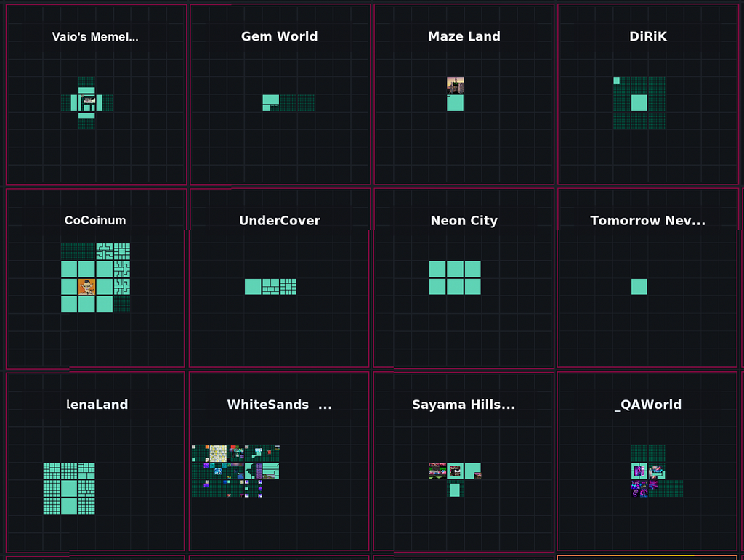Click the maze-pattern tile in CoCoinum top right
Viewport: 744px width, 560px height.
(x=122, y=251)
